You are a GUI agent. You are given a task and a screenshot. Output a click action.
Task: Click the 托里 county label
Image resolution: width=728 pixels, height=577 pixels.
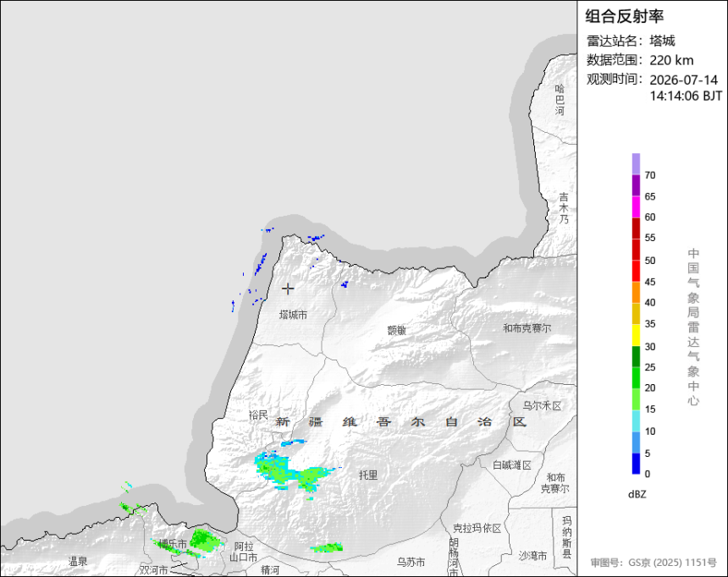point(368,475)
